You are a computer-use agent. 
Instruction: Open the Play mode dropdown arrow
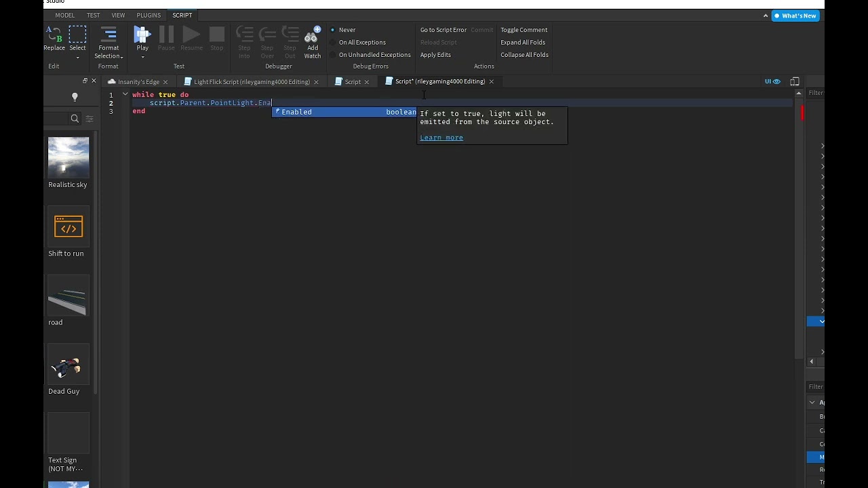[x=142, y=57]
